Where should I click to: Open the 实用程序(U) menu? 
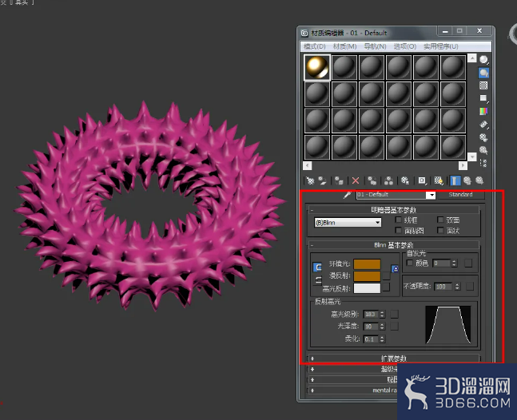tap(441, 46)
